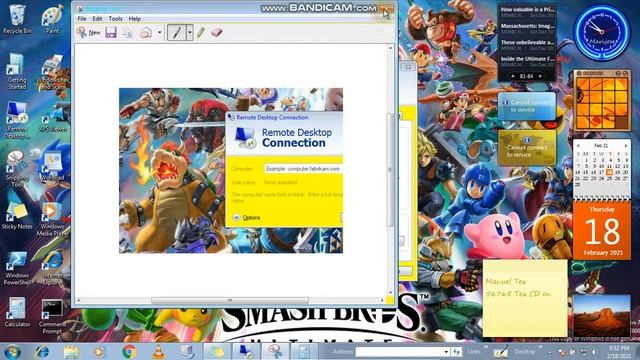Open the Send Snip dropdown arrow
This screenshot has height=360, width=640.
(160, 33)
